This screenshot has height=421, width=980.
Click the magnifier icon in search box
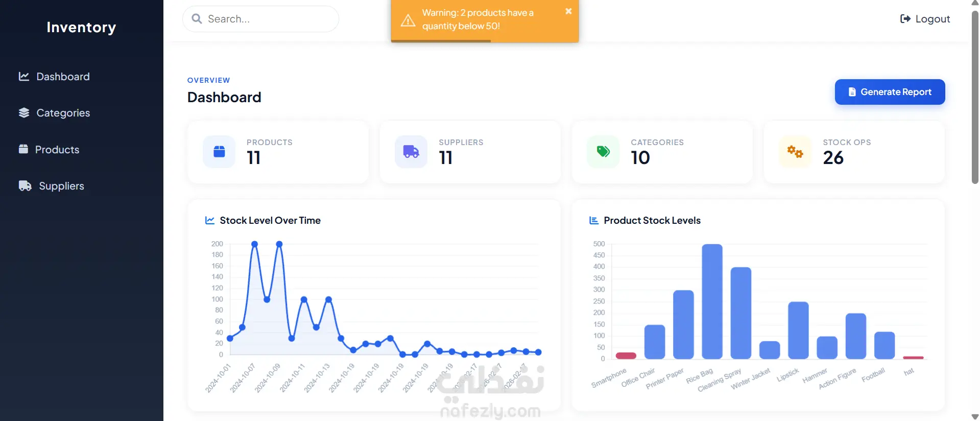(x=197, y=19)
